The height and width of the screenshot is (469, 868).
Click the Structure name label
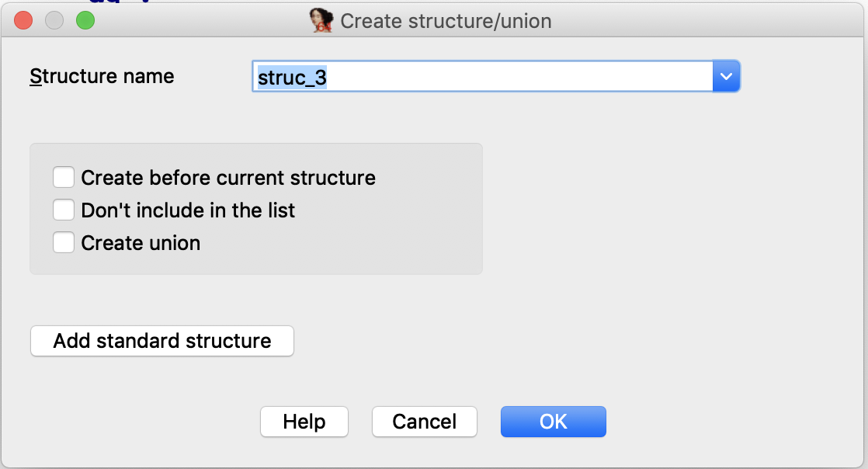(102, 76)
